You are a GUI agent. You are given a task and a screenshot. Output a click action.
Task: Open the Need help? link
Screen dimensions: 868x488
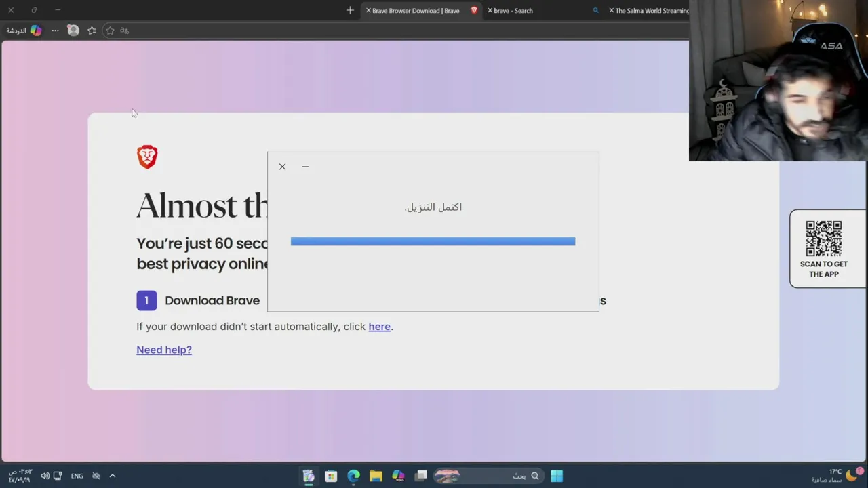point(164,350)
